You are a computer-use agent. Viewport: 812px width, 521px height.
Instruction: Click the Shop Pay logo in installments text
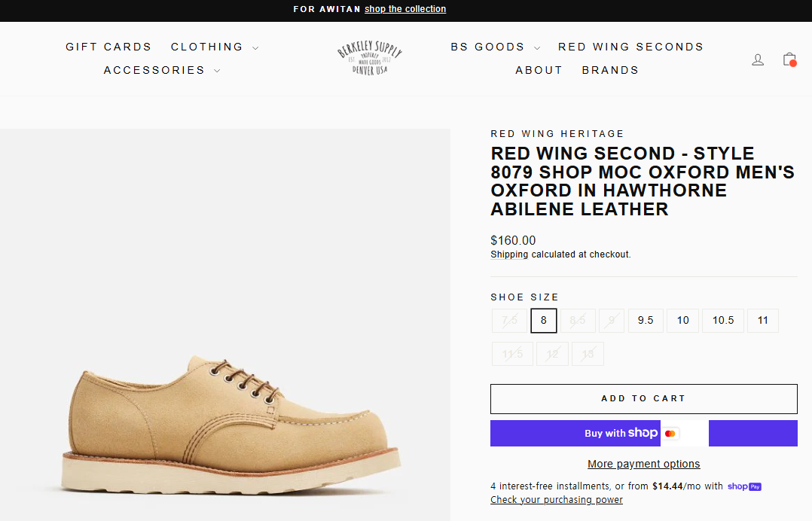(744, 486)
